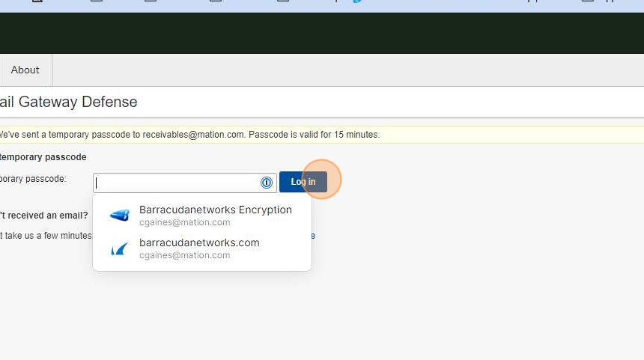
Task: Select Barracudanetworks Encryption autofill entry
Action: [202, 216]
